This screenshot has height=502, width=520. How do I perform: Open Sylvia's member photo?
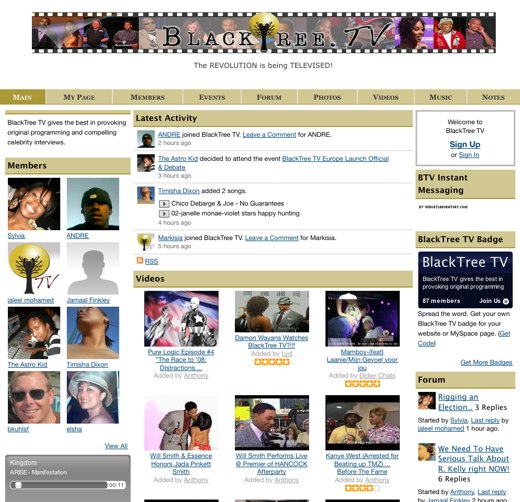pyautogui.click(x=34, y=204)
